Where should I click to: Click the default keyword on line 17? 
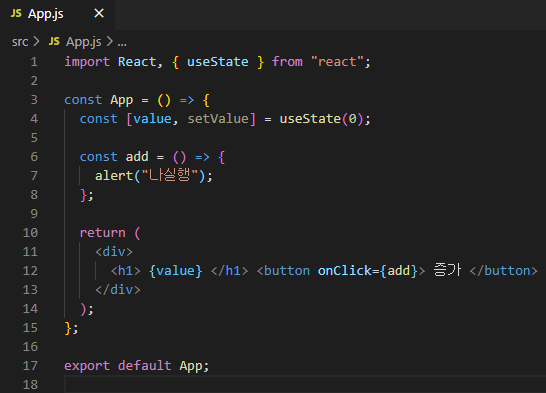pyautogui.click(x=145, y=366)
